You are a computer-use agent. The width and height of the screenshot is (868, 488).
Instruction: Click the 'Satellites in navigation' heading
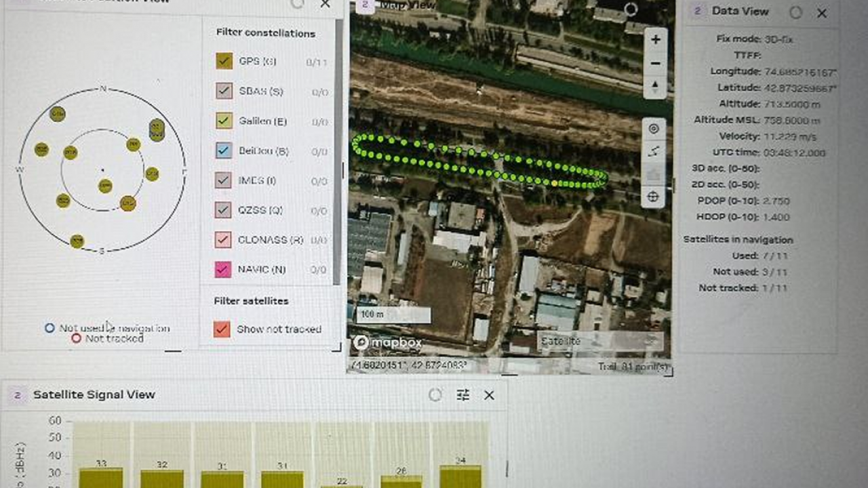[x=738, y=240]
